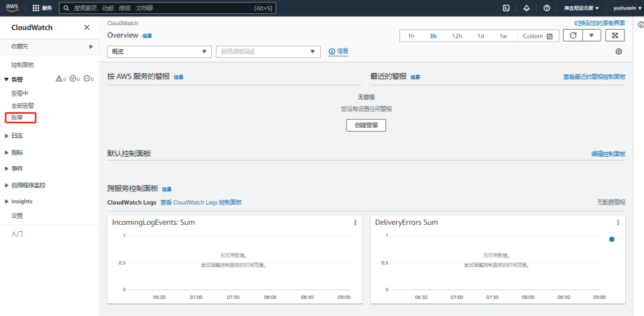Open the CloudShell terminal icon
This screenshot has width=644, height=316.
tap(506, 8)
